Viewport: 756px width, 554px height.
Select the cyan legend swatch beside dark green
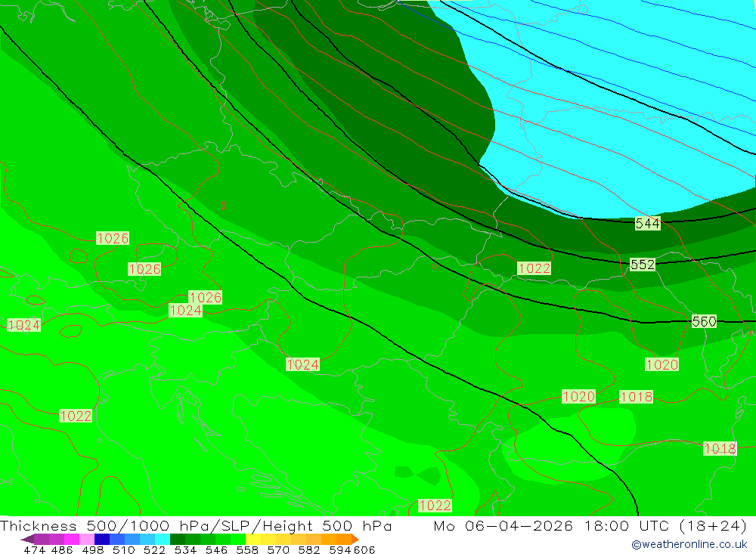pyautogui.click(x=163, y=539)
